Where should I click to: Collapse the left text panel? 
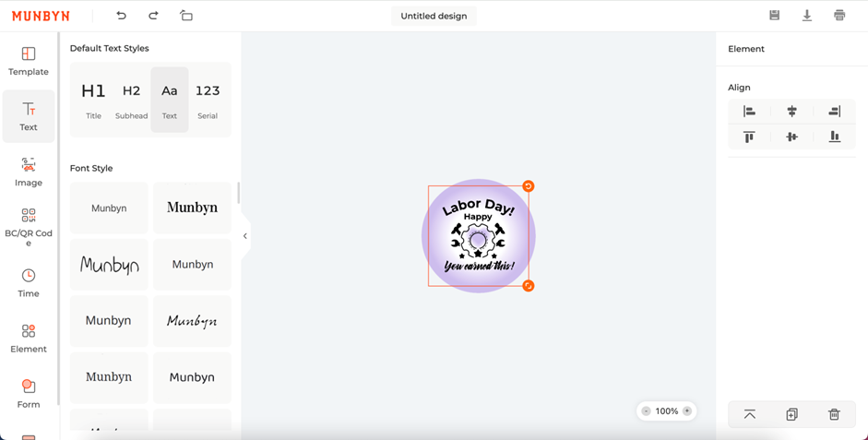[245, 236]
